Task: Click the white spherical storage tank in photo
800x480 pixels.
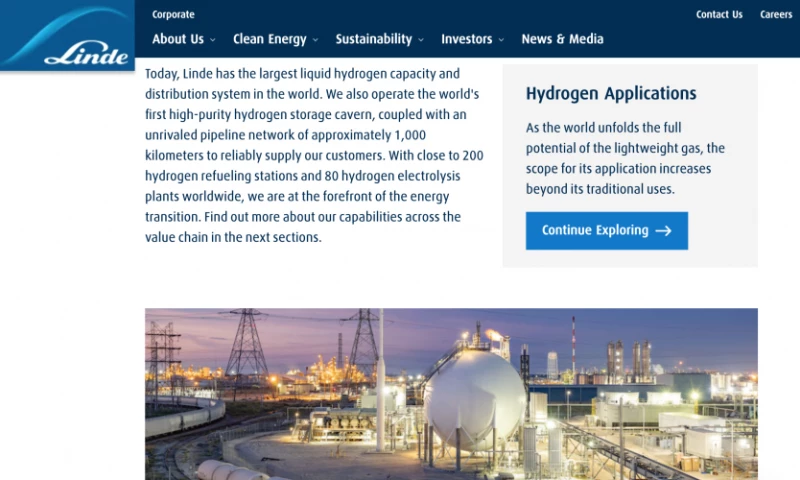Action: click(473, 395)
